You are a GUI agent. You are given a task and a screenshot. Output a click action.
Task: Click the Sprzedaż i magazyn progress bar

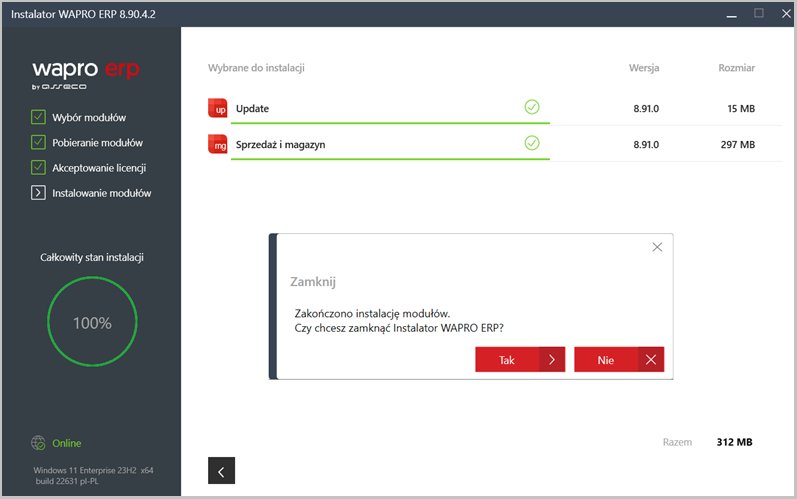click(x=390, y=159)
